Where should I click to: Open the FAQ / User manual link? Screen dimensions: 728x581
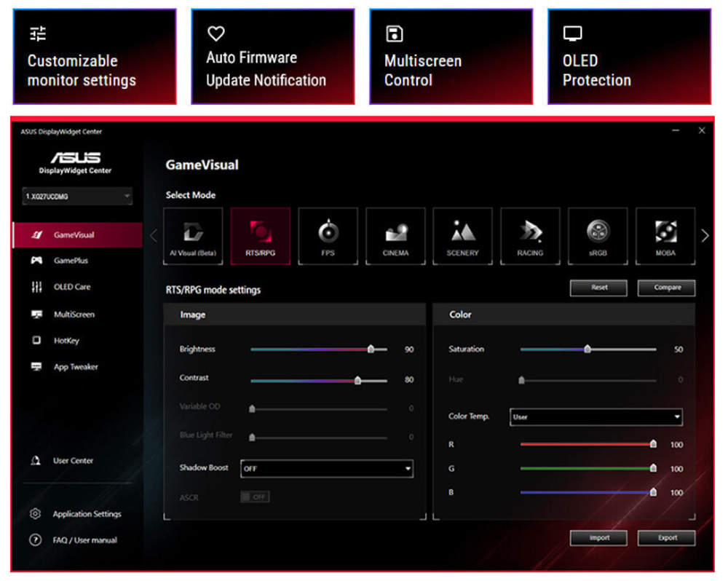[84, 540]
